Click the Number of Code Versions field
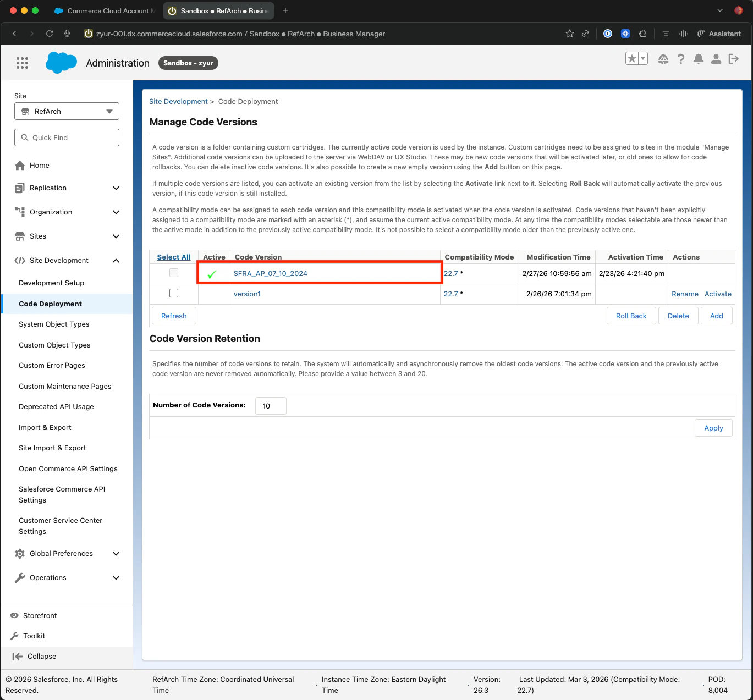This screenshot has height=700, width=753. [x=271, y=406]
